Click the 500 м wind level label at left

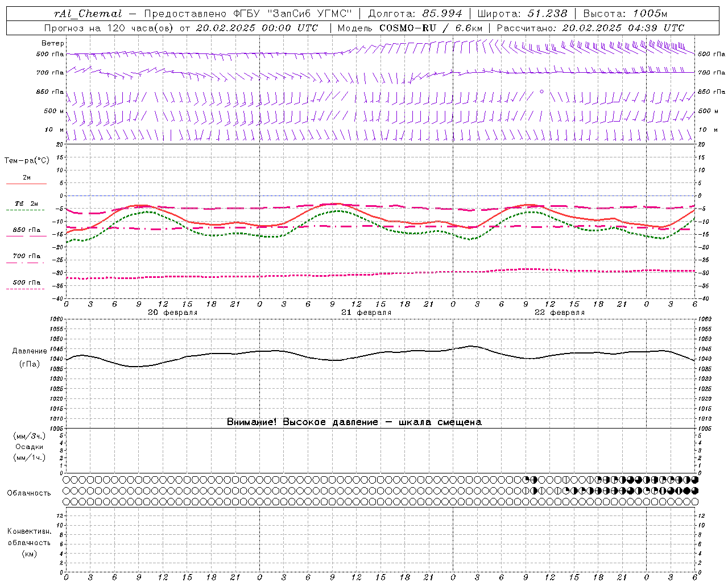[54, 111]
